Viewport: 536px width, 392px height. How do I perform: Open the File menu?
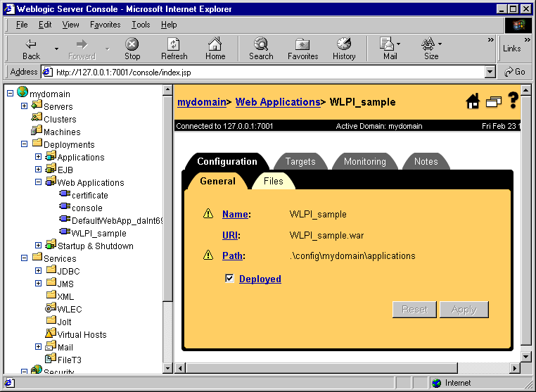[22, 25]
